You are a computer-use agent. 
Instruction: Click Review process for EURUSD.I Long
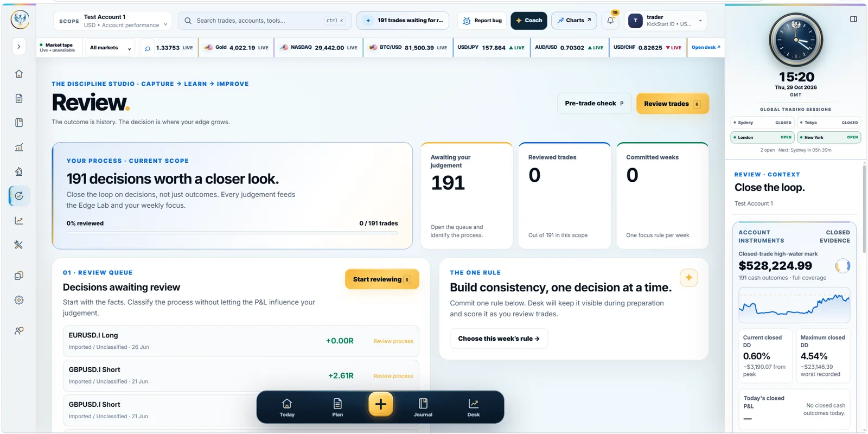click(x=393, y=341)
